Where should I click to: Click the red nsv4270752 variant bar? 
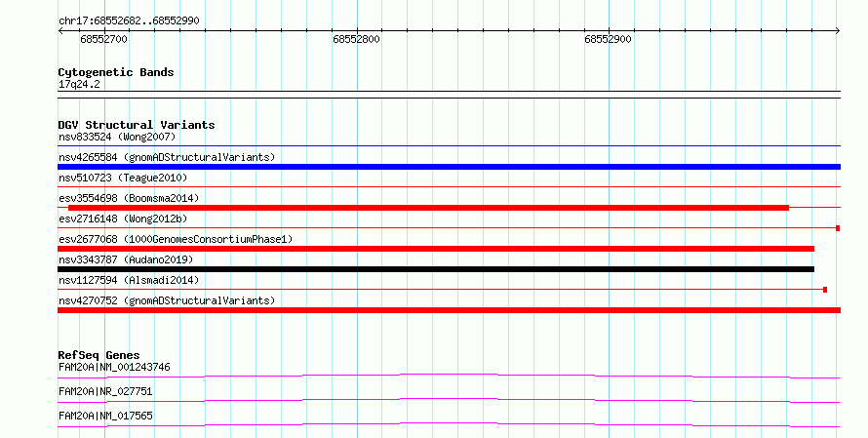tap(449, 310)
